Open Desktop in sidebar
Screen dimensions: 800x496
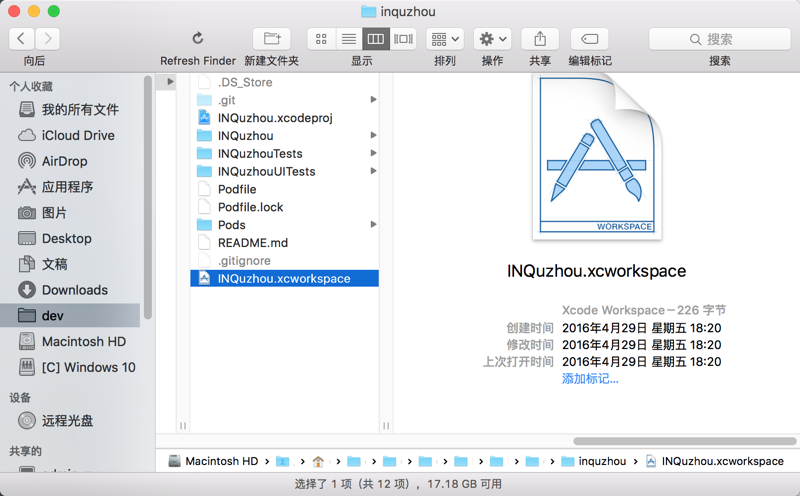70,238
